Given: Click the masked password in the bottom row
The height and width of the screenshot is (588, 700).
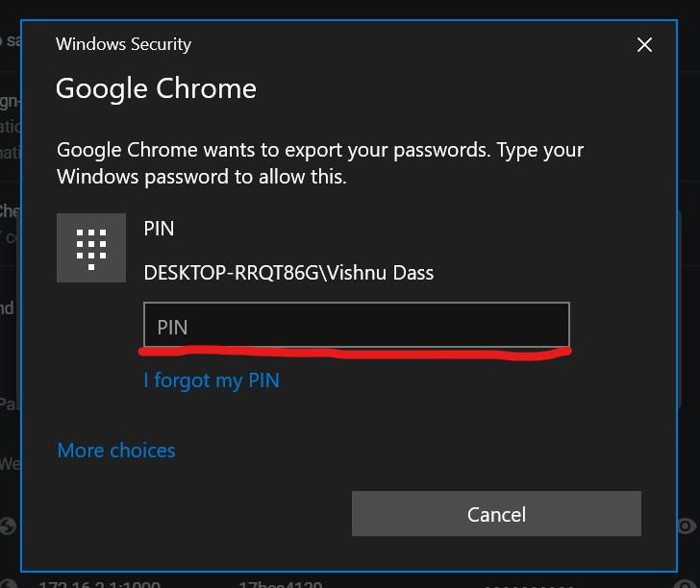Looking at the screenshot, I should click(529, 582).
